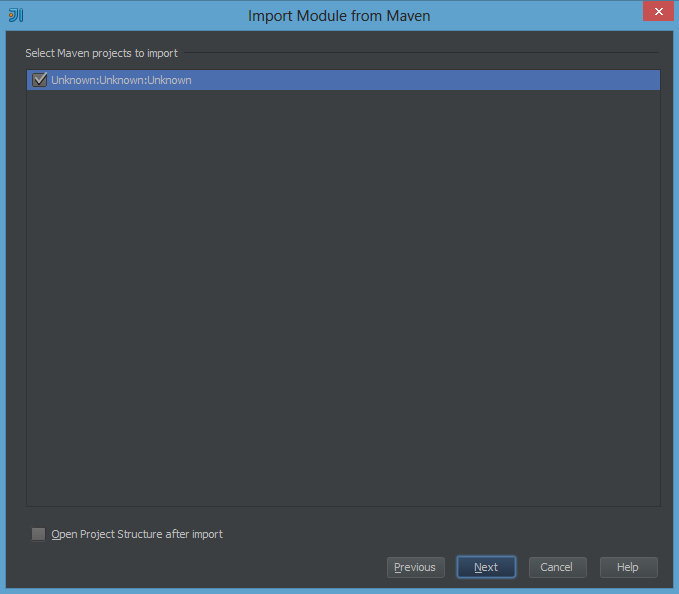Select the Unknown:Unknown:Unknown project row text

(x=121, y=80)
